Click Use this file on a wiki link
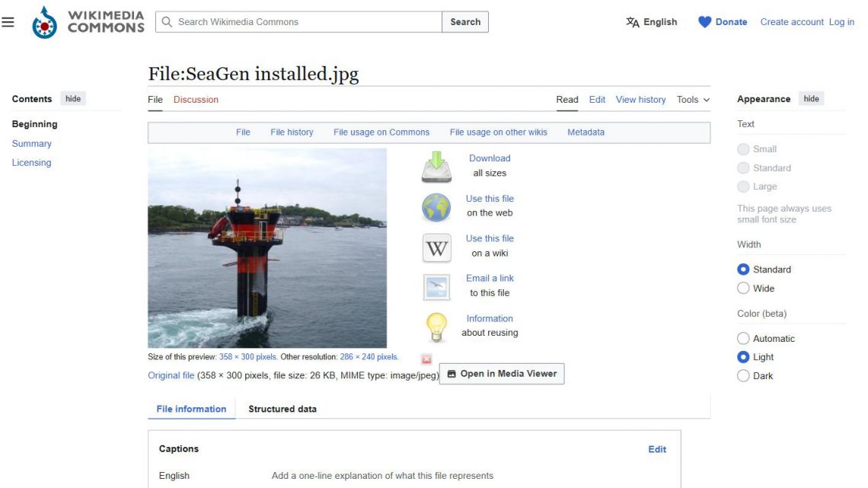Viewport: 868px width, 488px height. (x=490, y=238)
